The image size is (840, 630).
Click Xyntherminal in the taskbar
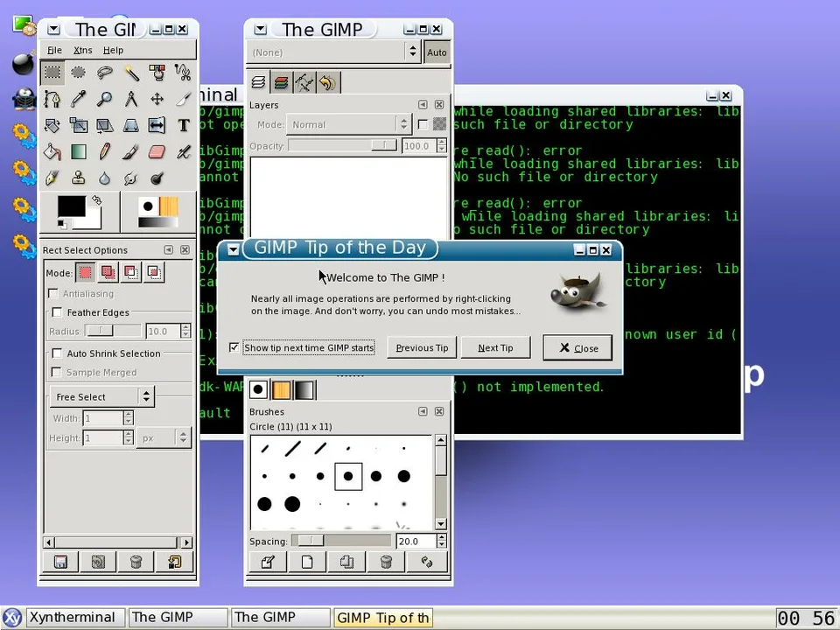[x=76, y=617]
